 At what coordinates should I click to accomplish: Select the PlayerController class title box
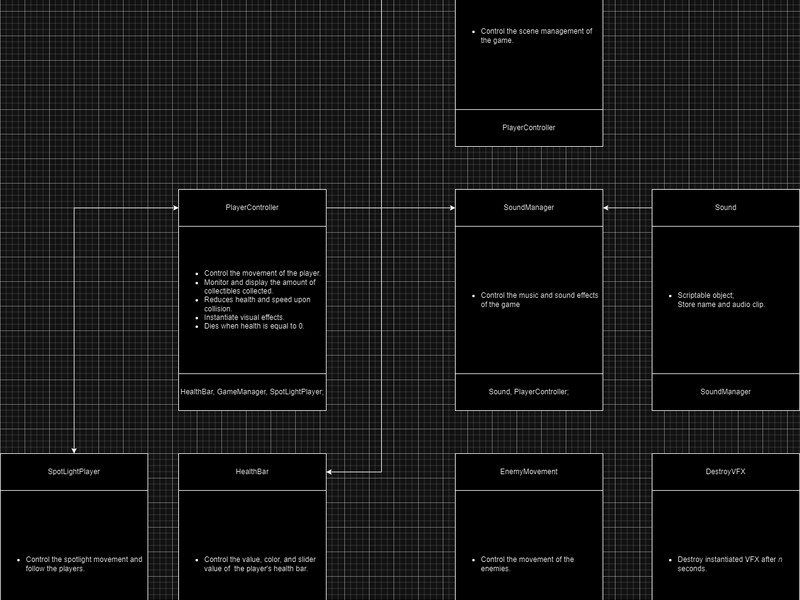[252, 208]
